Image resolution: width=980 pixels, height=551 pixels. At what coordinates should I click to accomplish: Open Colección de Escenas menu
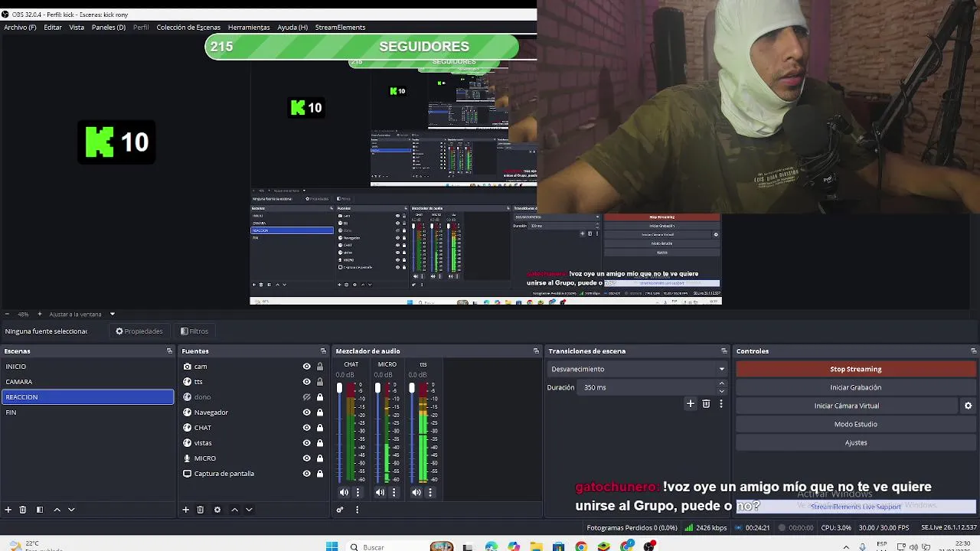click(x=188, y=28)
